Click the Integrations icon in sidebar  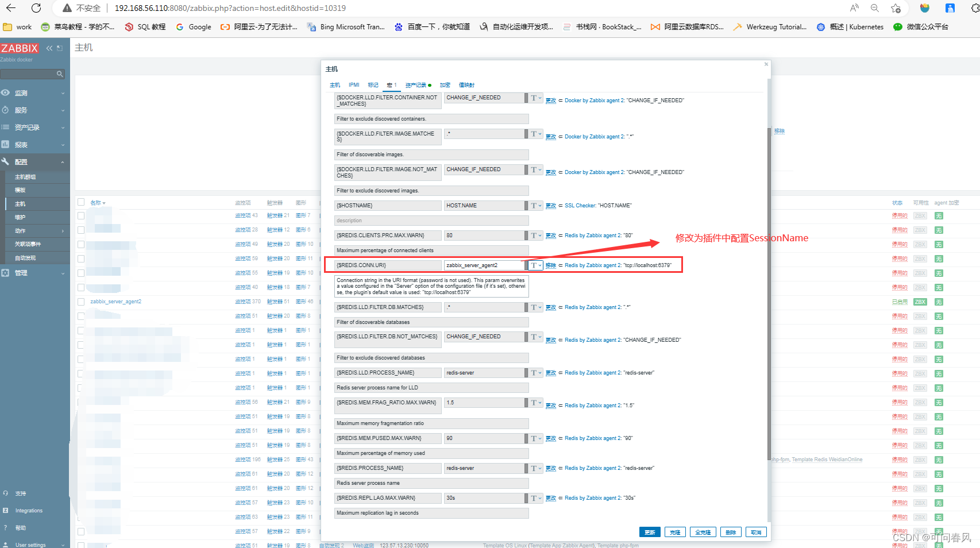[5, 510]
